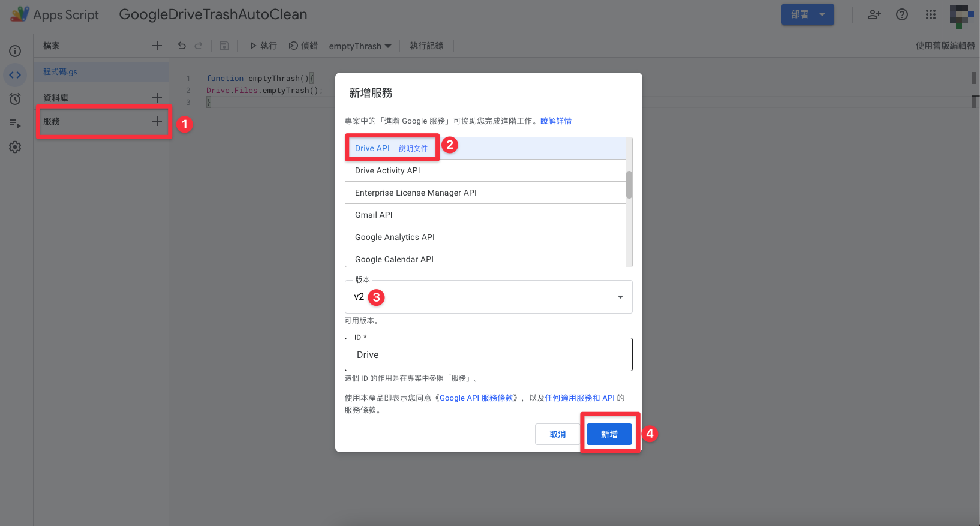
Task: Add a new file with the plus icon beside 檔案
Action: [x=157, y=46]
